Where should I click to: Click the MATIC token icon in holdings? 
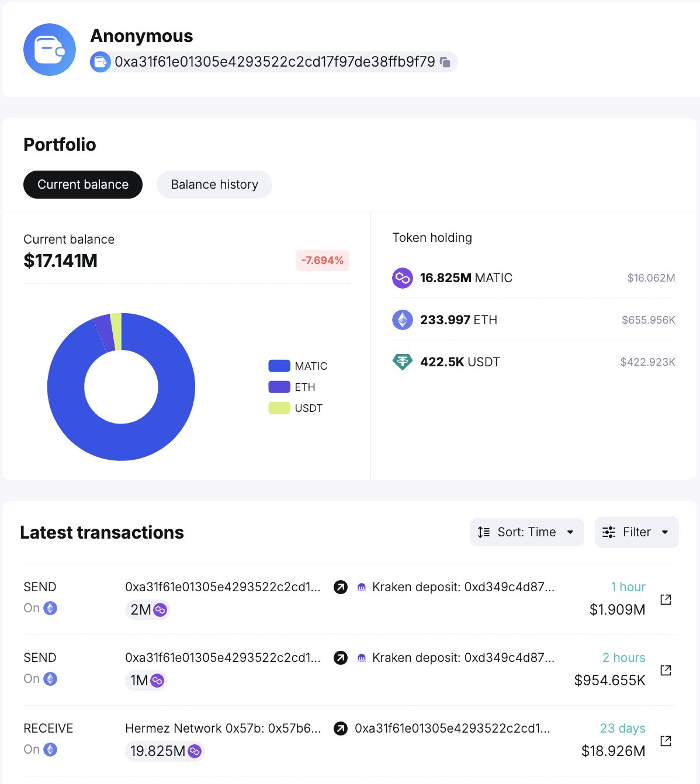[x=403, y=278]
